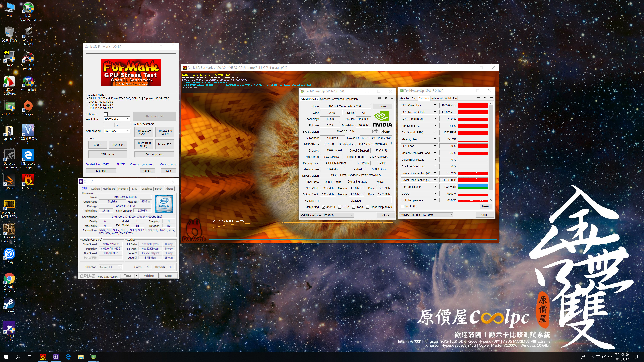Click refresh icon in GPU-Z Sensors window
Viewport: 644px width, 362px height.
pos(485,97)
